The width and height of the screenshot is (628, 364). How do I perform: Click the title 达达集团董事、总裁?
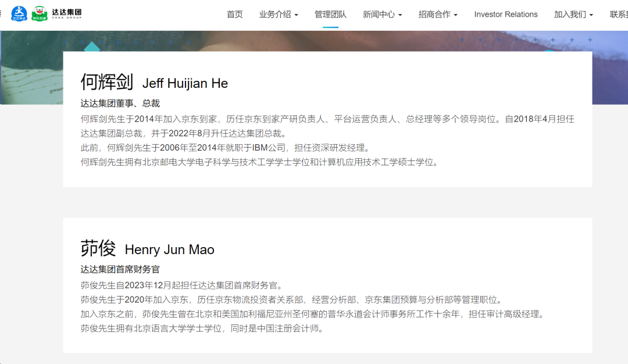coord(120,104)
